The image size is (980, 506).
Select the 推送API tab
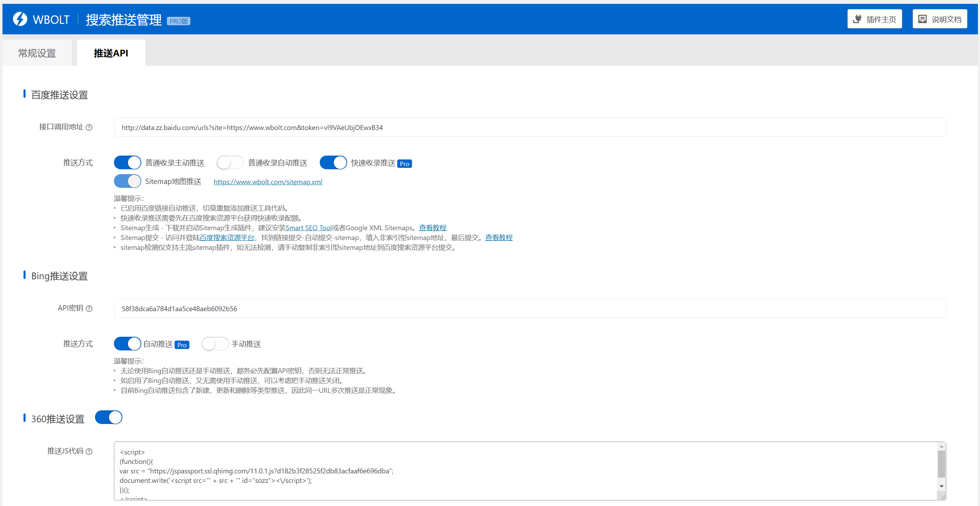(111, 53)
